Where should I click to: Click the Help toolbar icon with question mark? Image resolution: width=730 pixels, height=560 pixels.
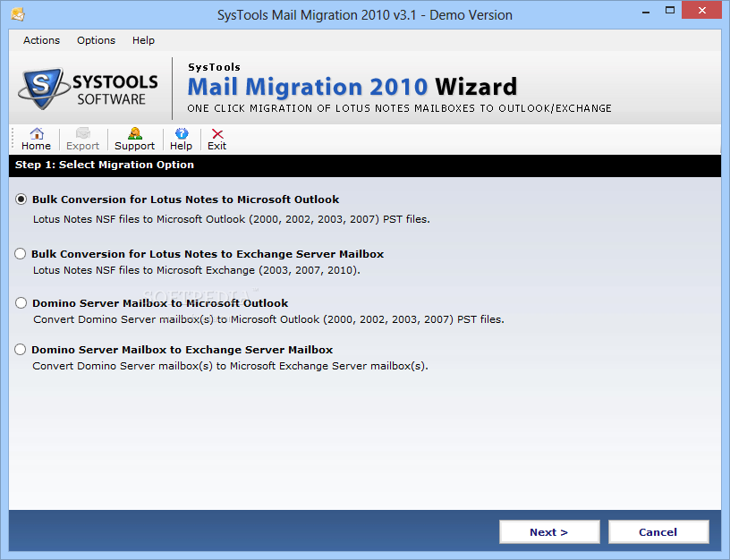click(181, 140)
